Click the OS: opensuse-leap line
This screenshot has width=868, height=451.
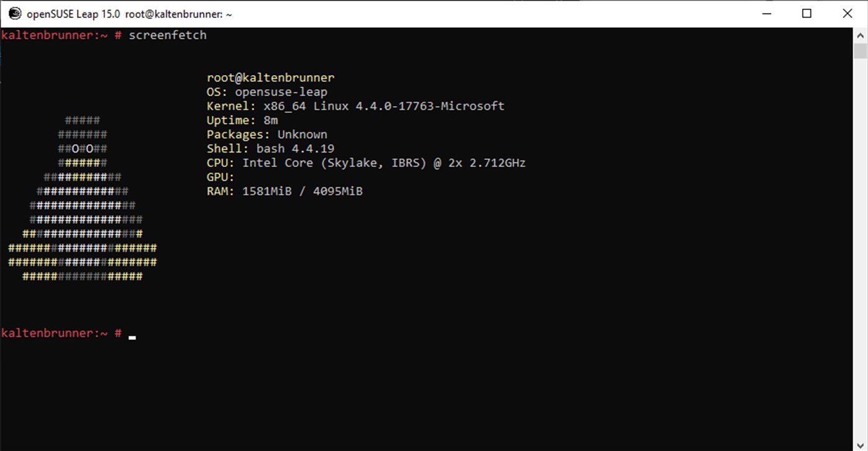[267, 92]
